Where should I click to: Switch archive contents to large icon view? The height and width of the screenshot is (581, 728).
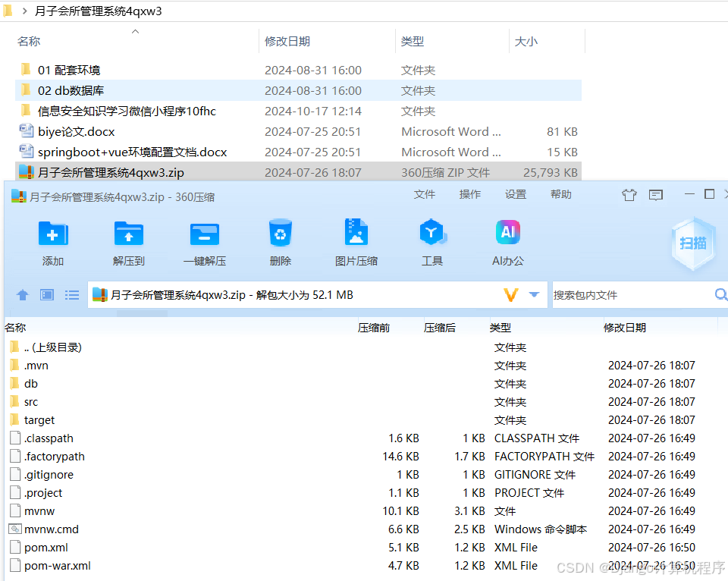pos(46,294)
